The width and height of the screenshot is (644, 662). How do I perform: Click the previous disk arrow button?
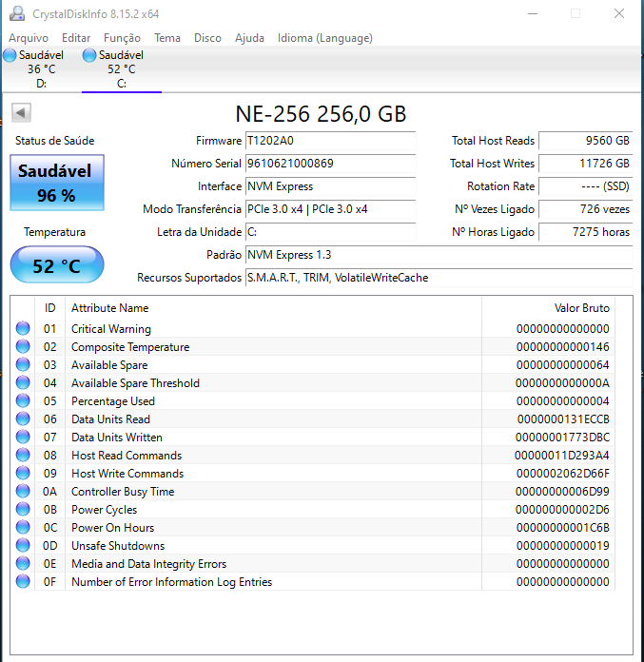[21, 113]
